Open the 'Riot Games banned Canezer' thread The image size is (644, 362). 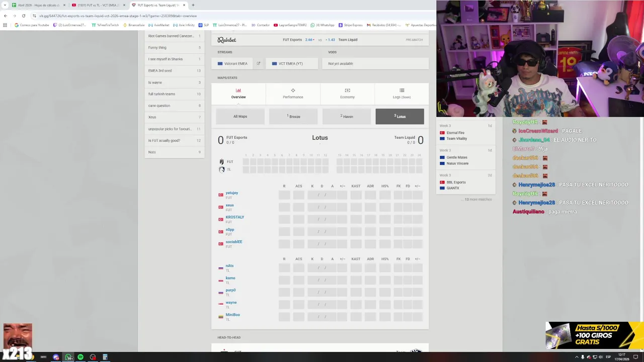click(x=175, y=36)
